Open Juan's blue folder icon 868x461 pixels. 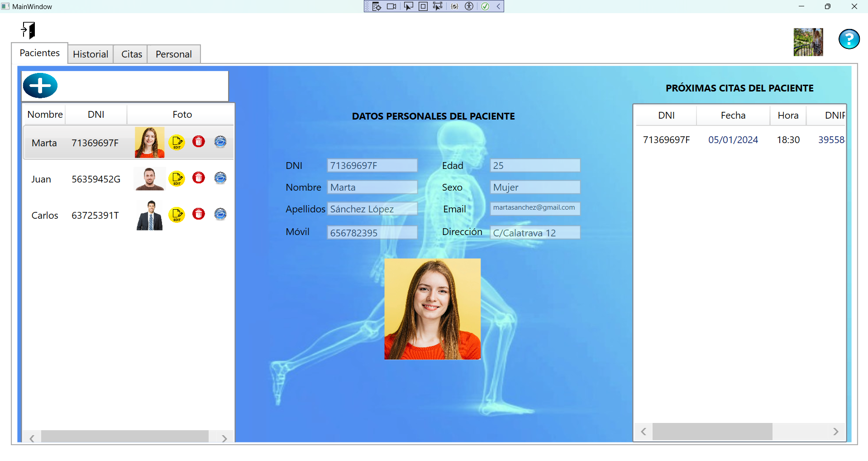pos(220,178)
